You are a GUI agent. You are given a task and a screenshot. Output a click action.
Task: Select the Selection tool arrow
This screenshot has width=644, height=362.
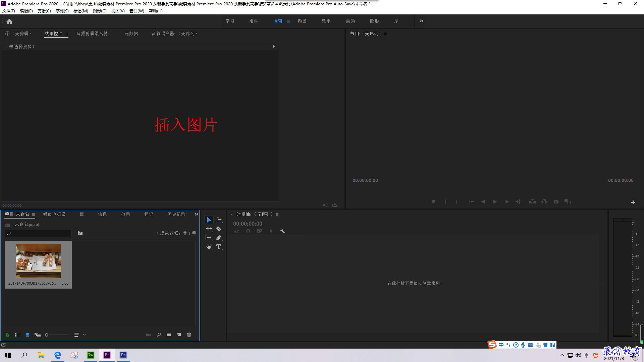click(209, 220)
